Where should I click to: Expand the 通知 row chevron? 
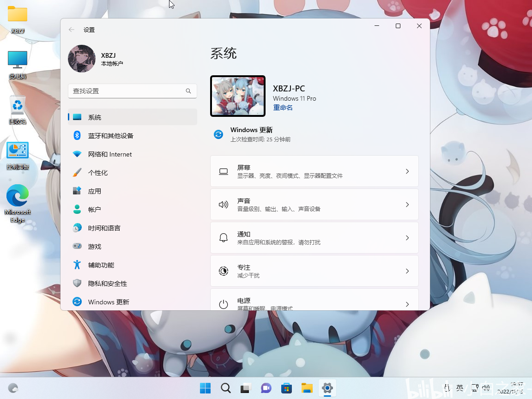point(407,238)
